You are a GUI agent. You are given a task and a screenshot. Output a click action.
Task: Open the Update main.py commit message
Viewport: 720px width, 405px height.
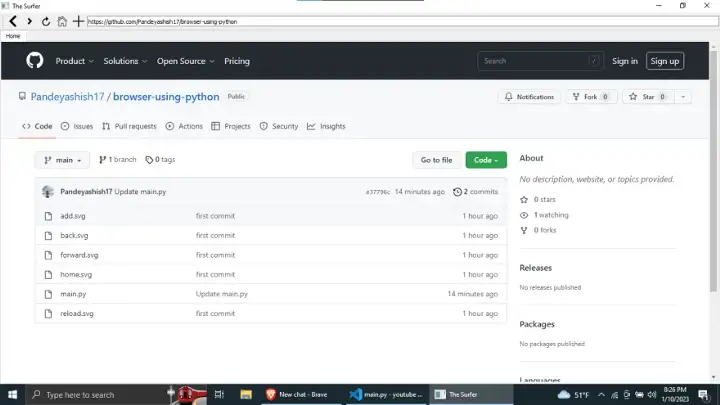(140, 192)
